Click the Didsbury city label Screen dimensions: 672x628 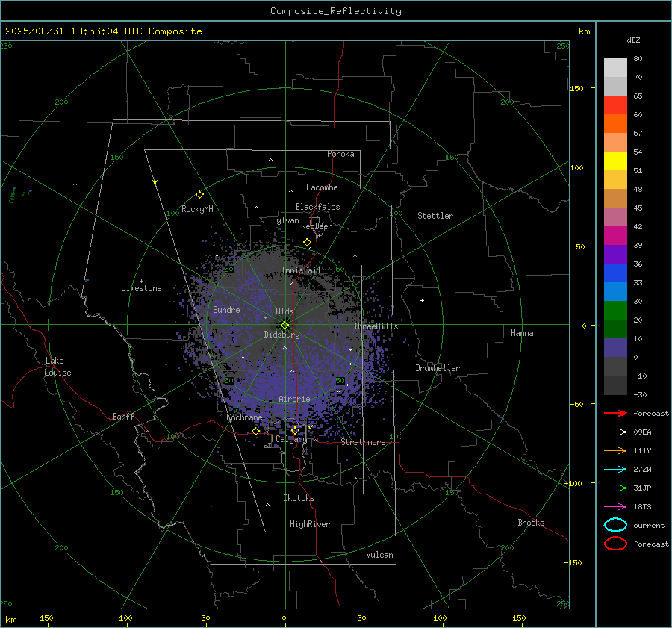click(281, 335)
